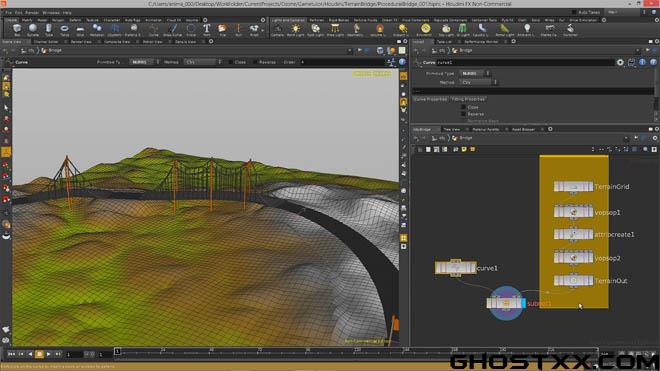Switch to the Material Palette tab
660x371 pixels.
(x=486, y=129)
